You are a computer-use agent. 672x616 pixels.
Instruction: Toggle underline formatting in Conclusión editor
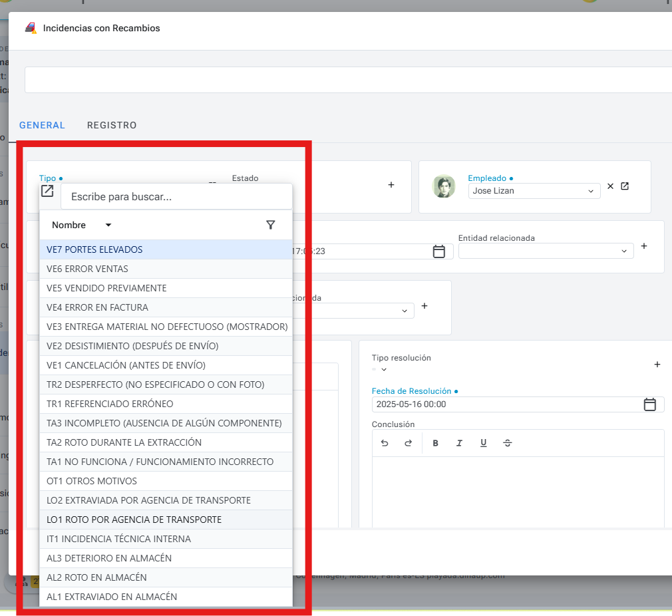coord(484,443)
